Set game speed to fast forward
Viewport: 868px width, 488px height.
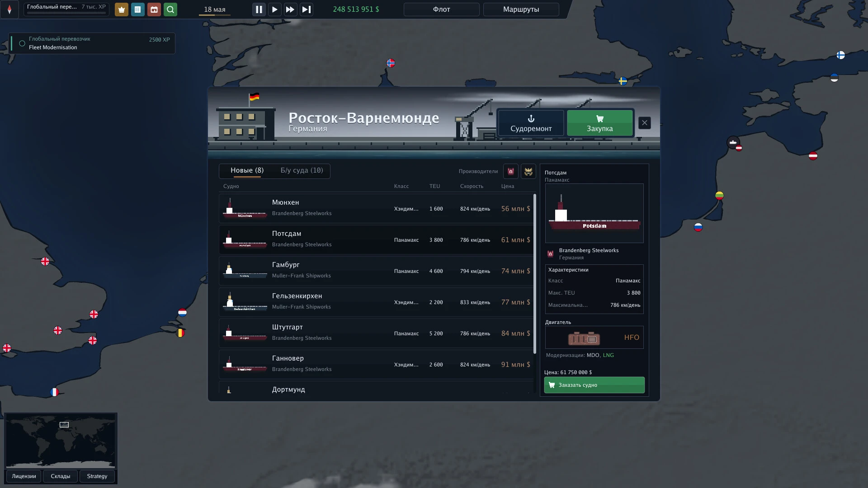coord(290,9)
